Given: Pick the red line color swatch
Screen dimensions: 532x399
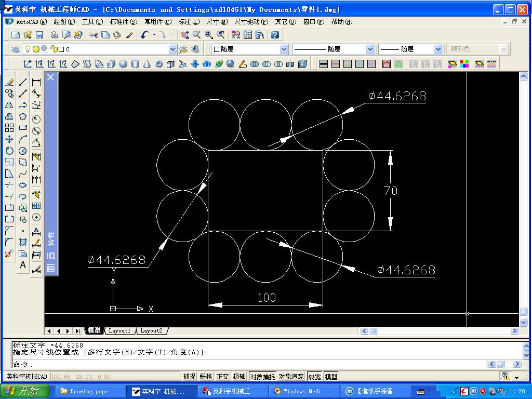Looking at the screenshot, I should 336,64.
